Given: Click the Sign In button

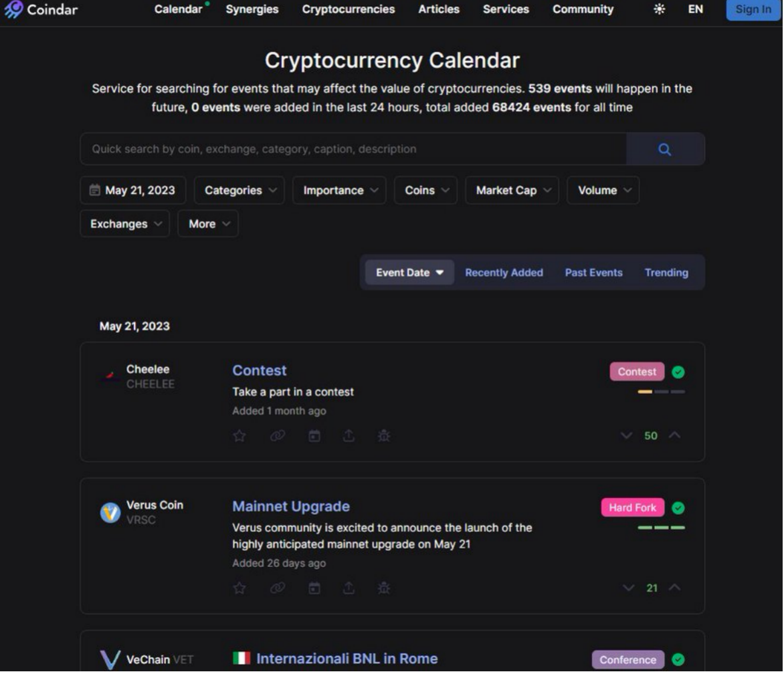Looking at the screenshot, I should [753, 9].
